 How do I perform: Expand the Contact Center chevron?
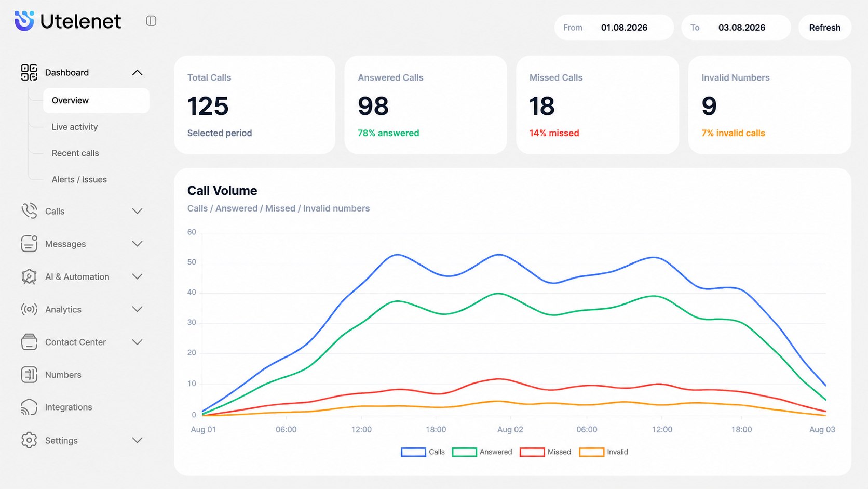pos(137,342)
